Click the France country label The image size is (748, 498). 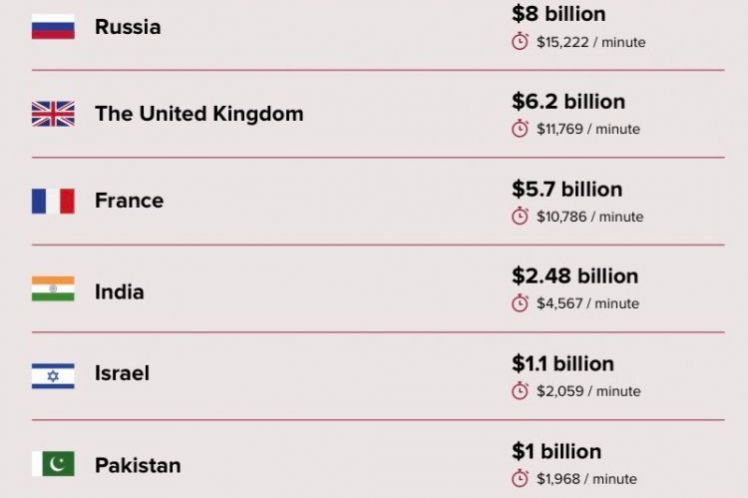[x=129, y=201]
